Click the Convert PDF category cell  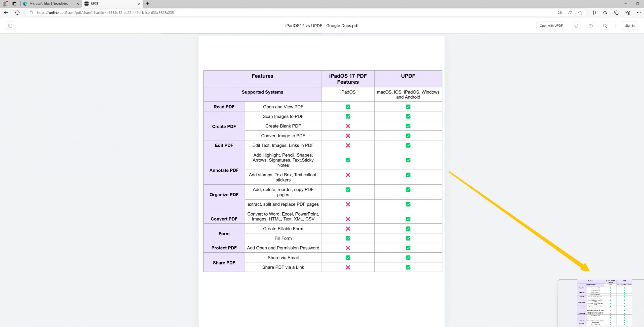[224, 217]
